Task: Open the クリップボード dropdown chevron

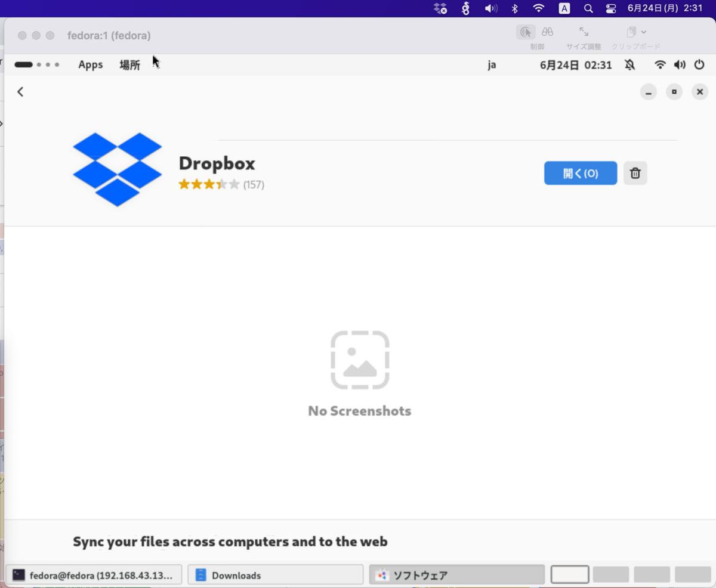Action: 644,32
